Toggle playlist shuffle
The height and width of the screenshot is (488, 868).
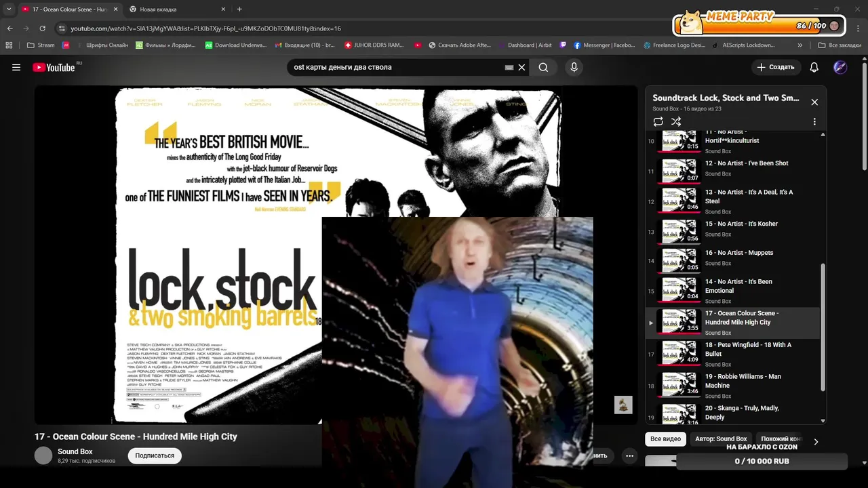click(x=676, y=121)
